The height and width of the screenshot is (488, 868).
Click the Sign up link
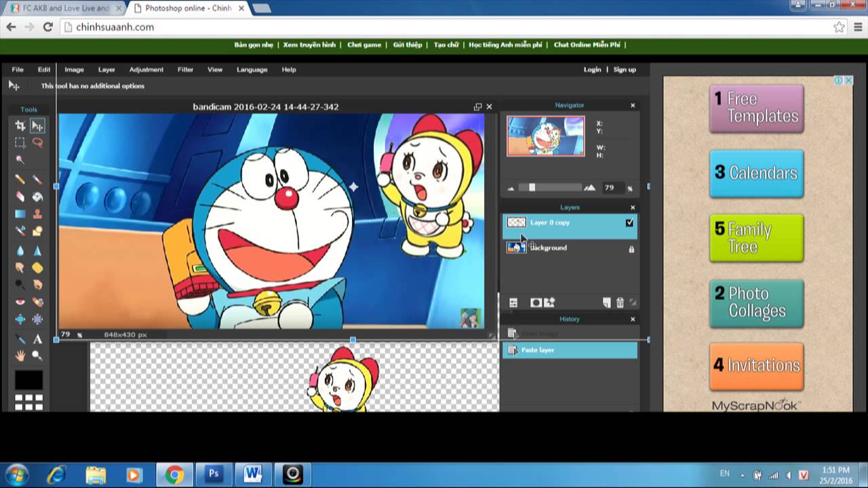(x=625, y=69)
